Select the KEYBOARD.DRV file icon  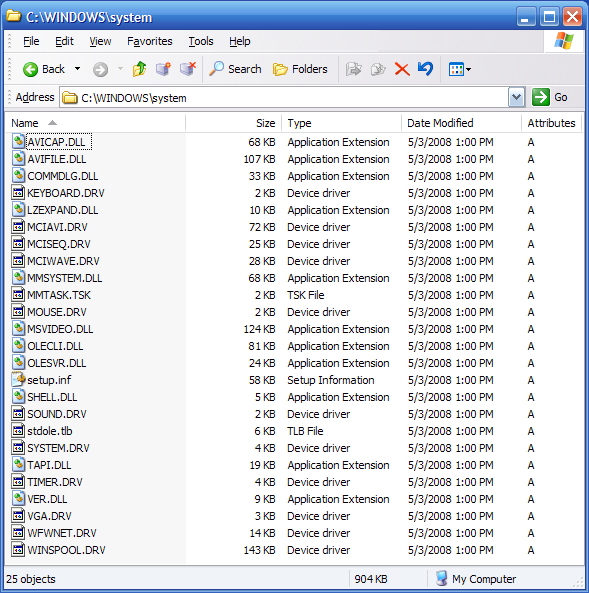point(18,193)
